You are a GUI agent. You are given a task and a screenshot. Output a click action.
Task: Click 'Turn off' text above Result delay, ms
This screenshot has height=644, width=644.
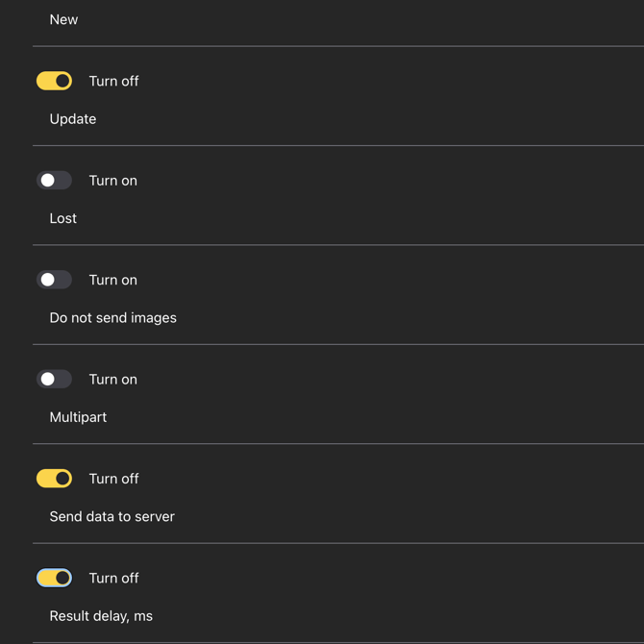pos(113,578)
